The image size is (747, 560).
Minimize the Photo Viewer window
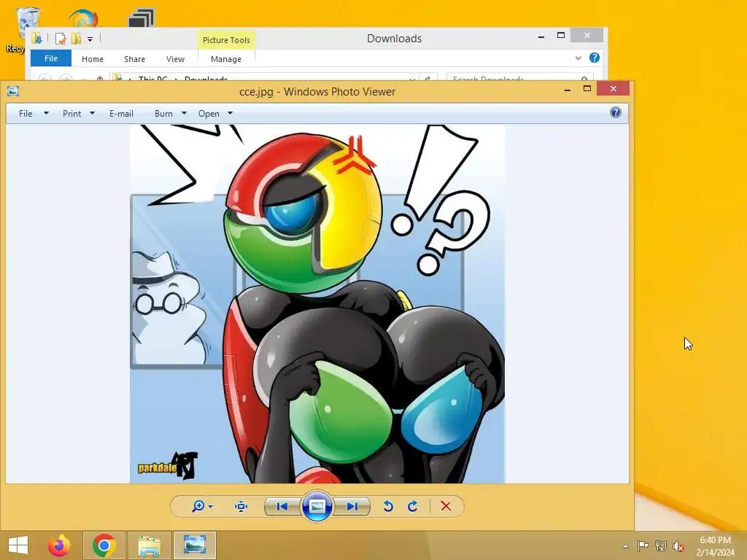pyautogui.click(x=568, y=89)
